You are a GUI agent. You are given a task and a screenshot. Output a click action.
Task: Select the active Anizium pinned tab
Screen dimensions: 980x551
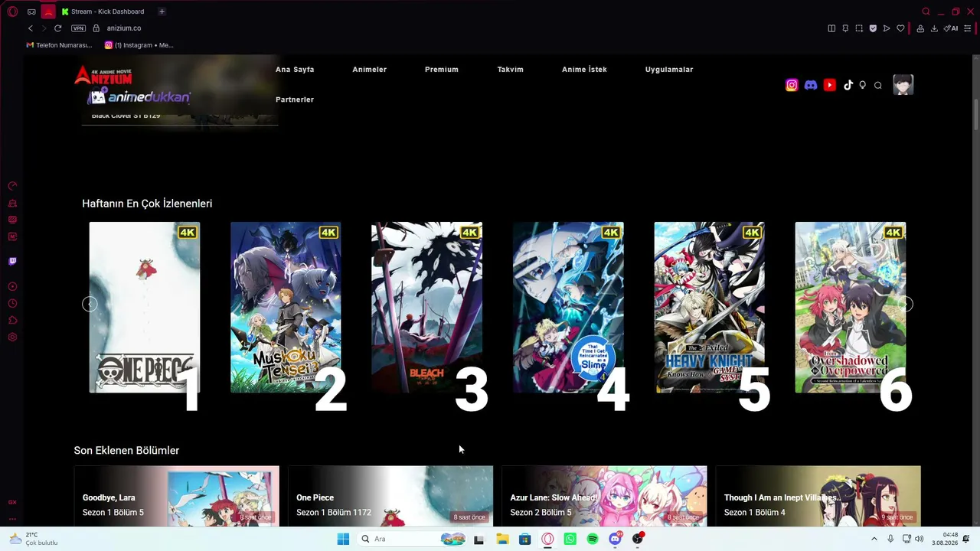coord(48,11)
